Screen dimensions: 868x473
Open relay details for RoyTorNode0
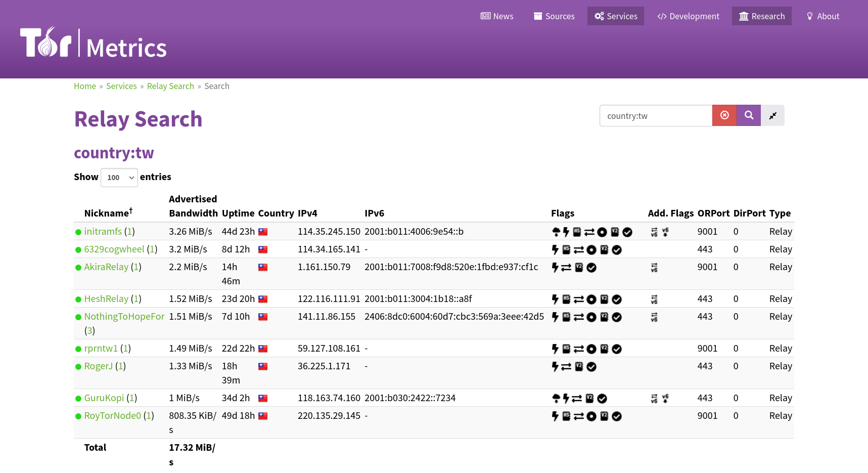[113, 415]
